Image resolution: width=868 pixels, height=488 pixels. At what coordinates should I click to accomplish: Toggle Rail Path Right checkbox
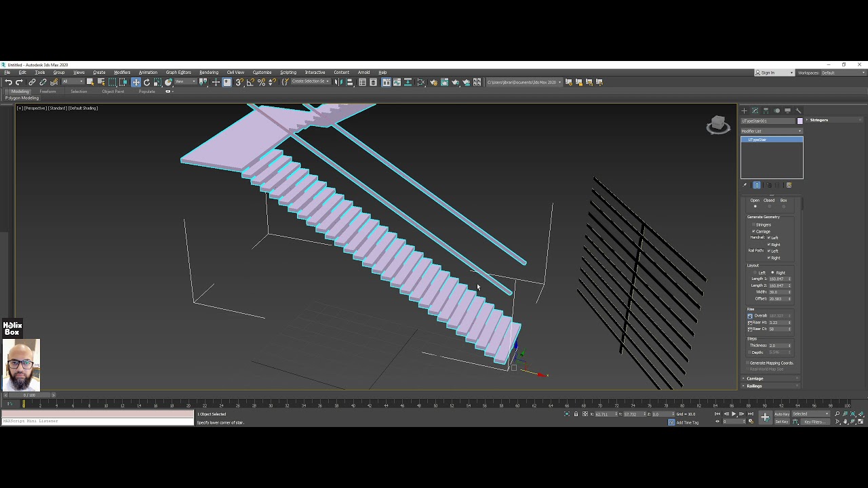click(769, 258)
